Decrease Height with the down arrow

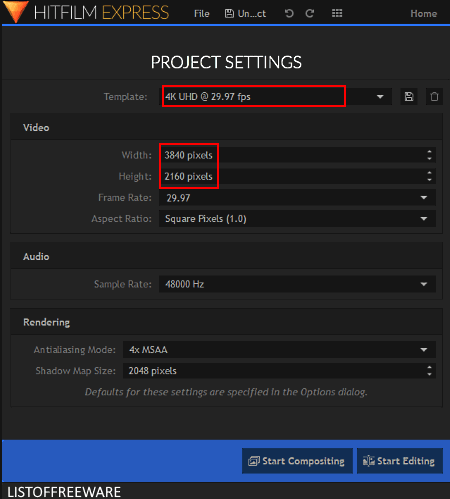click(429, 180)
